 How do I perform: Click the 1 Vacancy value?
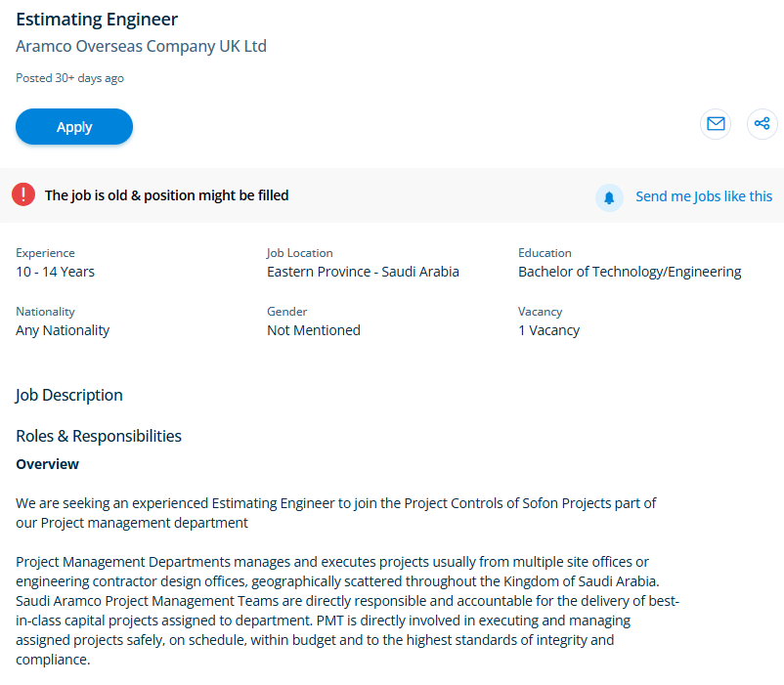[x=548, y=330]
